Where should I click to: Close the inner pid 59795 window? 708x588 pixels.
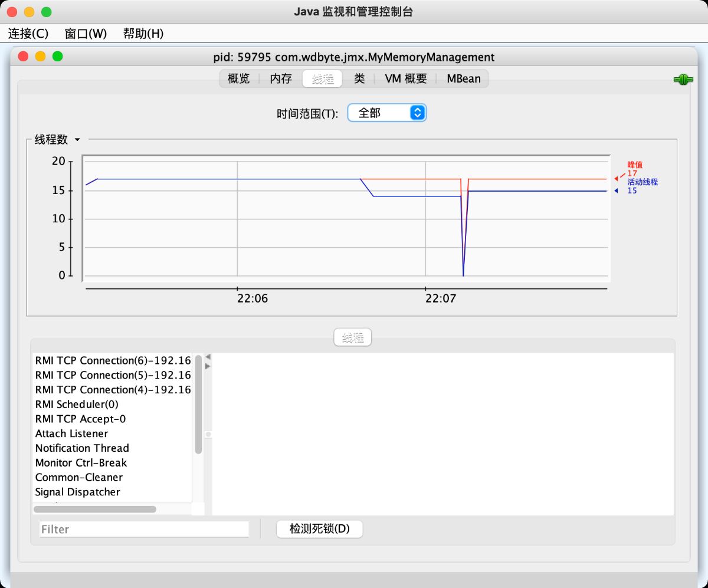coord(24,57)
